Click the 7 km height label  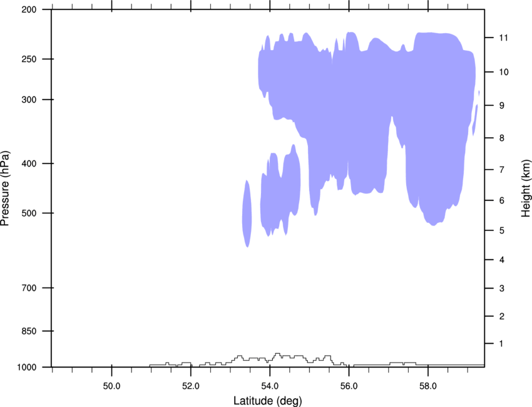[502, 170]
